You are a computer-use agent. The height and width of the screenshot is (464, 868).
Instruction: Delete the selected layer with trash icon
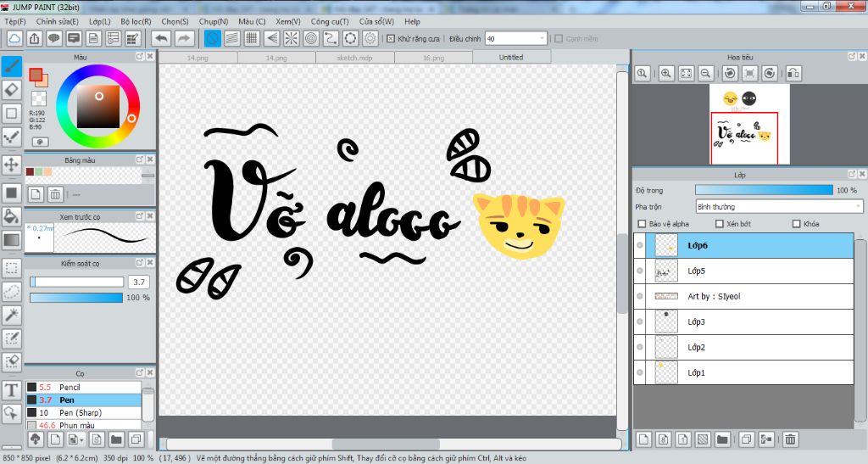click(791, 439)
